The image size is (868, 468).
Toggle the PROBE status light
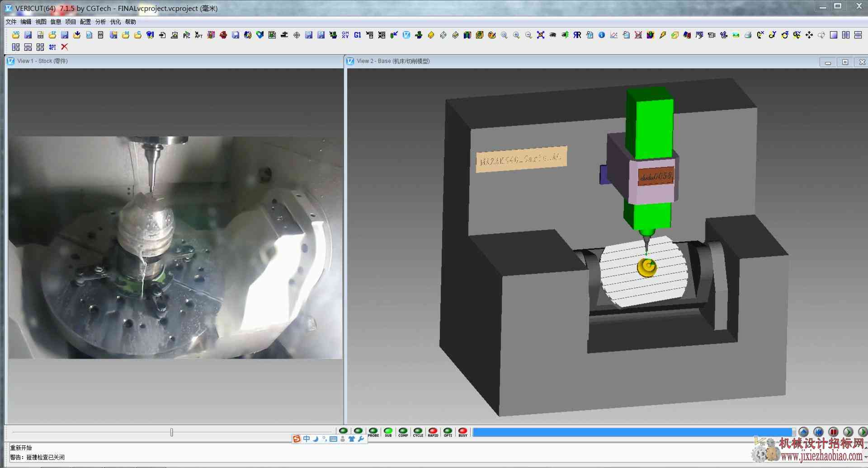tap(373, 432)
